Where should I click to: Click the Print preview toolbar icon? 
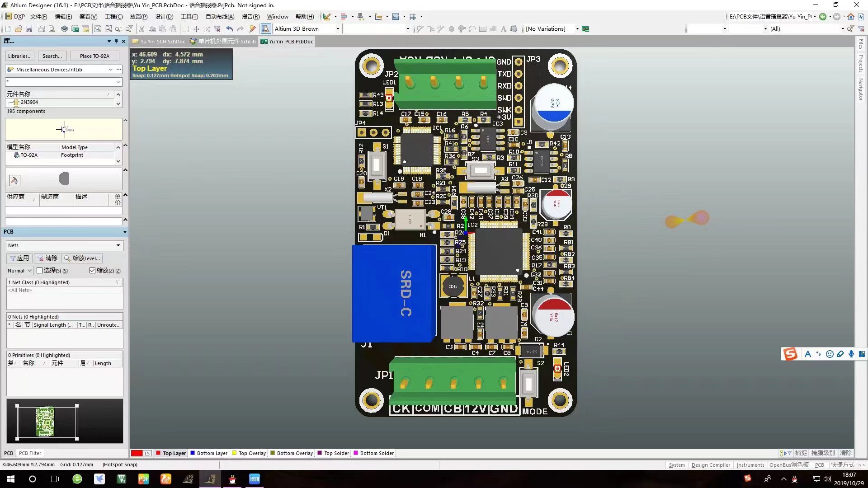click(x=52, y=29)
